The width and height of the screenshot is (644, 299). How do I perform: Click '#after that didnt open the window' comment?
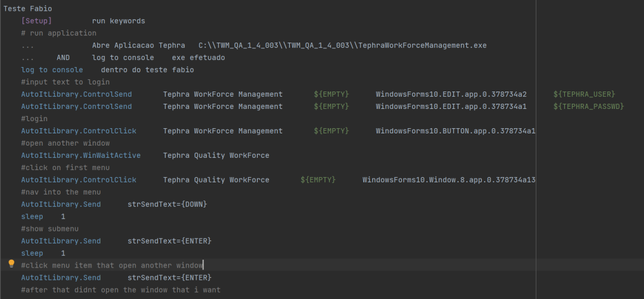coord(121,290)
